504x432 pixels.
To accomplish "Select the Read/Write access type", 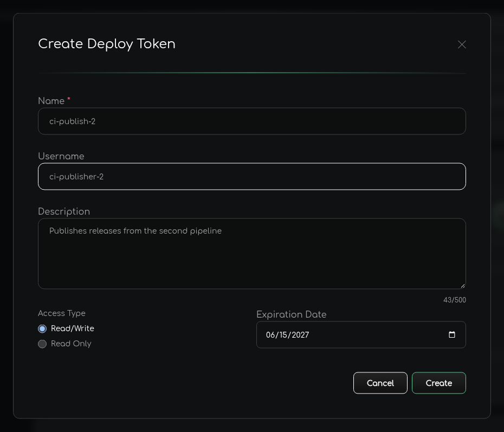I will coord(42,328).
